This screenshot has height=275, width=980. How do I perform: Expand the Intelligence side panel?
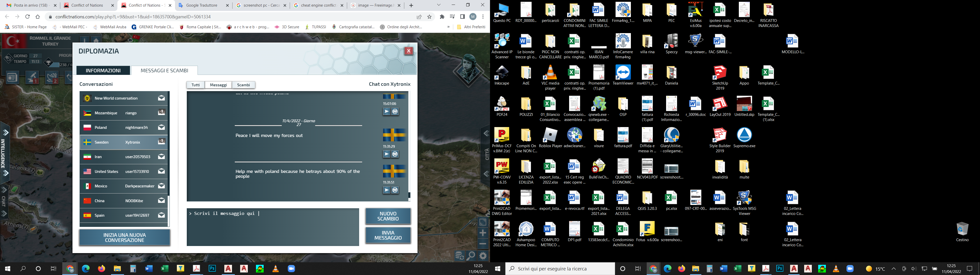[6, 133]
